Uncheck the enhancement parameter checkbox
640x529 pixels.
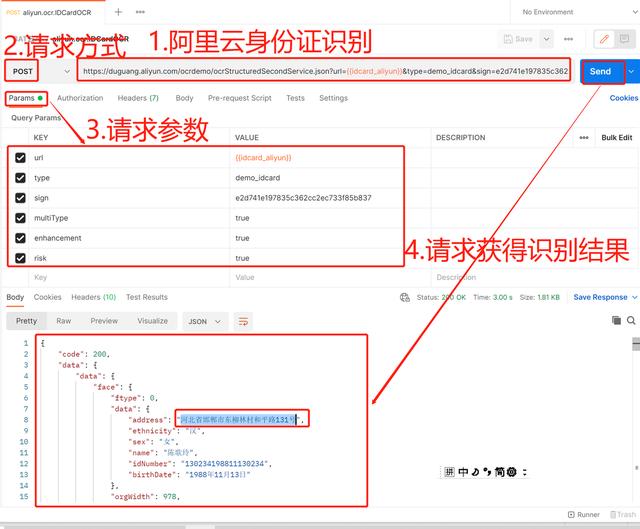point(20,238)
